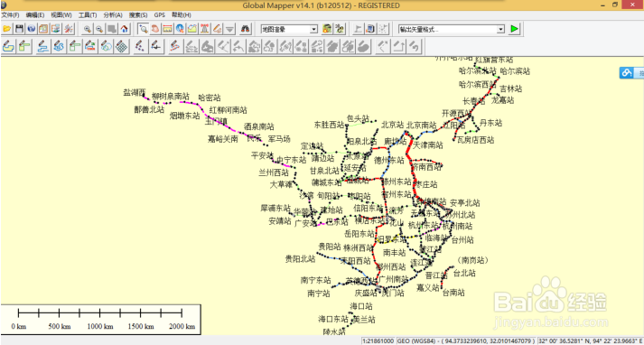Click the green rectangle area drawing icon

(24, 46)
